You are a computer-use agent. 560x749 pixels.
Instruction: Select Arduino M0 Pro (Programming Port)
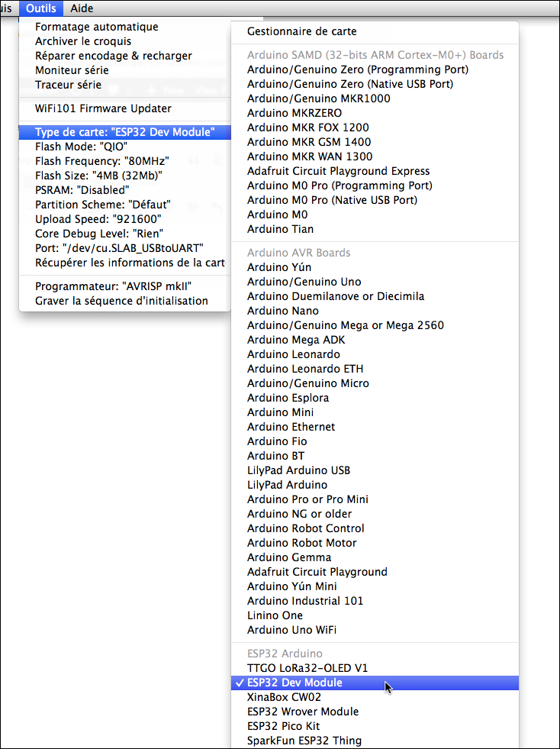click(375, 186)
